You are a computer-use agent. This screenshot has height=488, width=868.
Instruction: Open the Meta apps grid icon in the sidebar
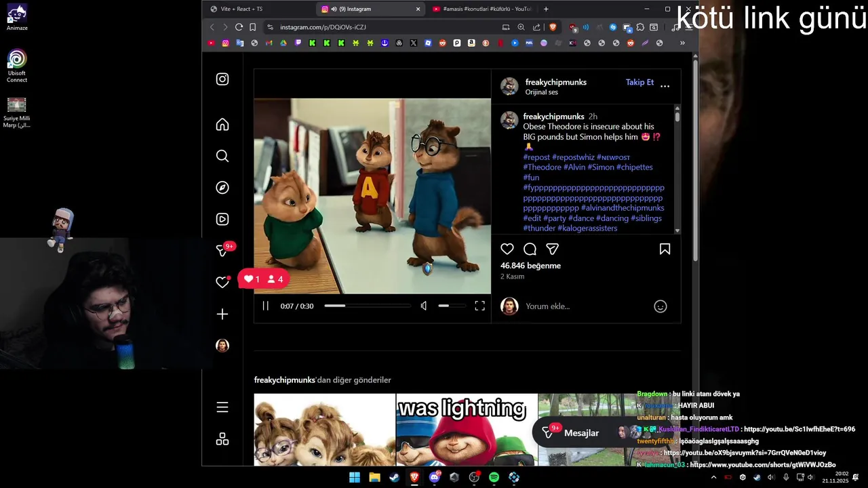pyautogui.click(x=222, y=439)
